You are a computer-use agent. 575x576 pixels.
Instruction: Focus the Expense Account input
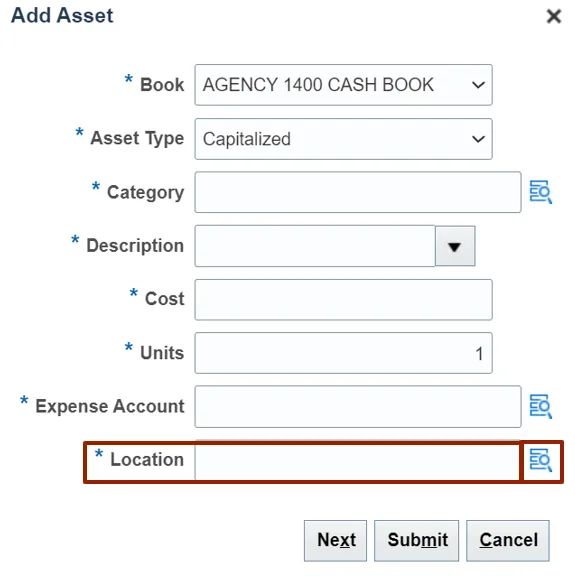coord(358,407)
